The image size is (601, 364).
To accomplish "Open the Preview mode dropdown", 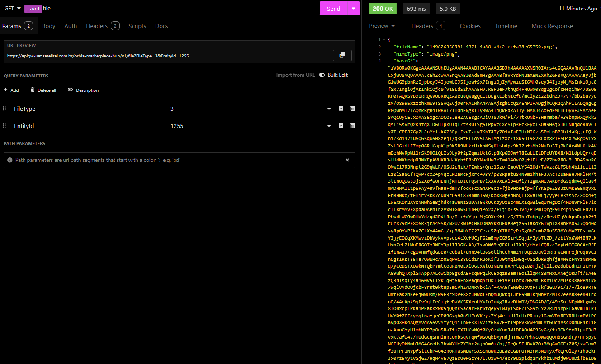I will tap(382, 26).
